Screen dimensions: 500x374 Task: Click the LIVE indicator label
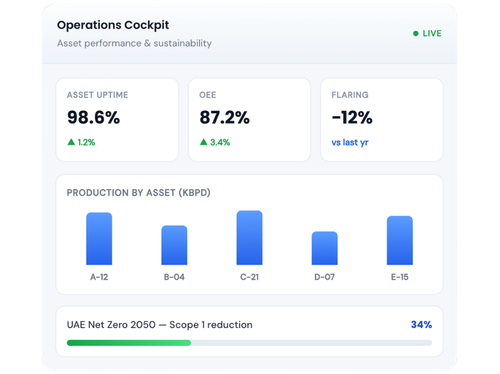coord(432,33)
